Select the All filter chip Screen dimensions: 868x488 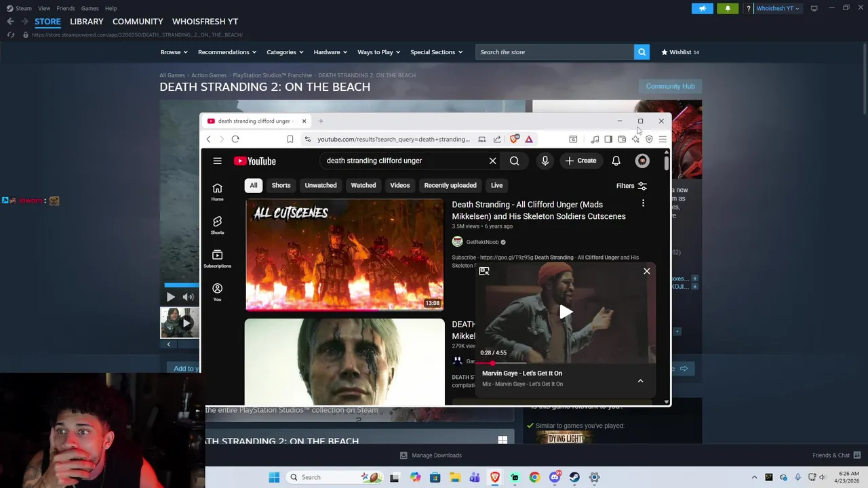[x=254, y=185]
